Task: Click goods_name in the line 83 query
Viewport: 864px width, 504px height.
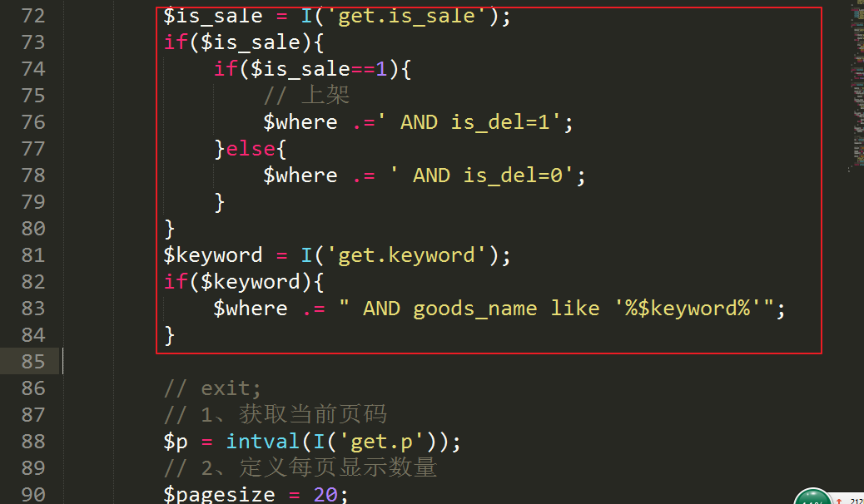Action: click(474, 309)
